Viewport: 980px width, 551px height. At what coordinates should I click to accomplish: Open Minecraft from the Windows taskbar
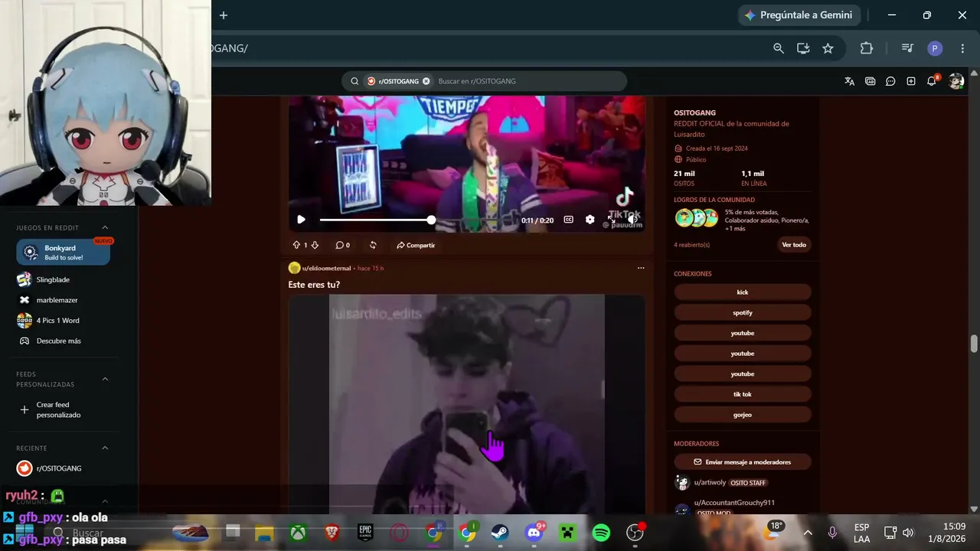pyautogui.click(x=567, y=533)
